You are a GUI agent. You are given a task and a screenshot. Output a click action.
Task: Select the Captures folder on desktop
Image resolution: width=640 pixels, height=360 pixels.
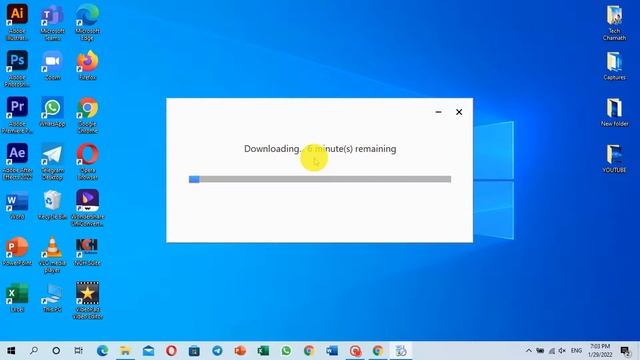tap(614, 65)
